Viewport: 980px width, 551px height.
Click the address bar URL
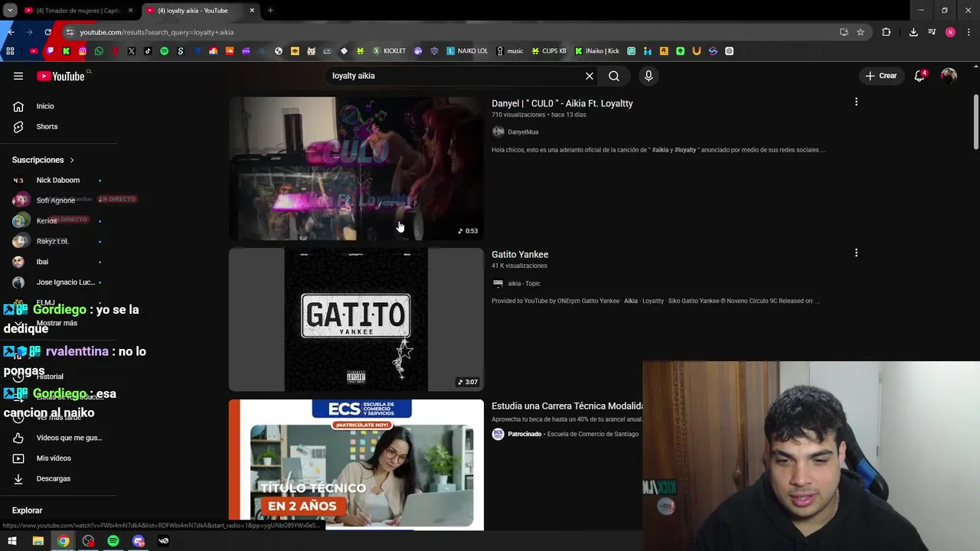(x=156, y=32)
